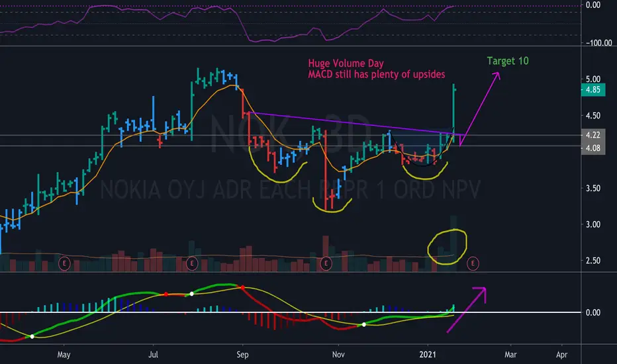Click the -100.00 oscillator scale value
The height and width of the screenshot is (364, 617).
(x=598, y=42)
